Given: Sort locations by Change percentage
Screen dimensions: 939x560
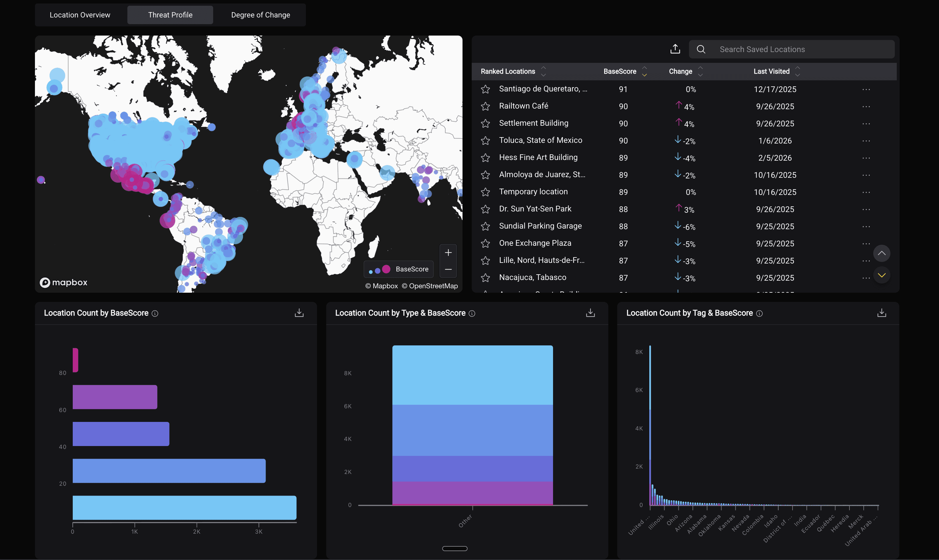Looking at the screenshot, I should [700, 71].
